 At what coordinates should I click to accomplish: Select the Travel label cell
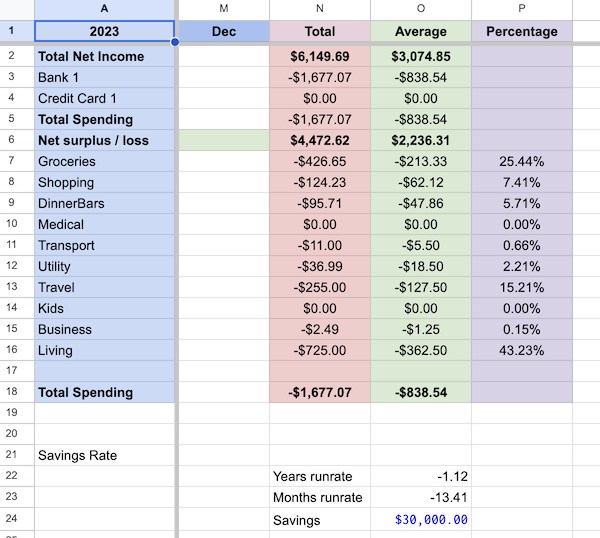(104, 287)
